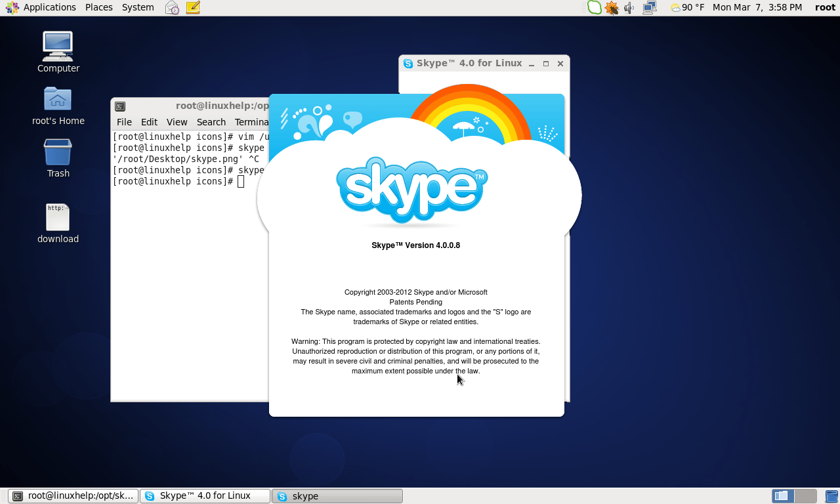The image size is (840, 504).
Task: Click the Evolution mail launcher in top panel
Action: click(x=172, y=8)
